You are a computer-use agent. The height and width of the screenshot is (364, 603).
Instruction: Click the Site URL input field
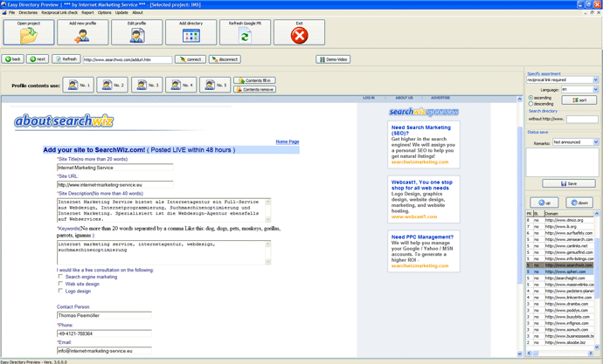click(115, 185)
